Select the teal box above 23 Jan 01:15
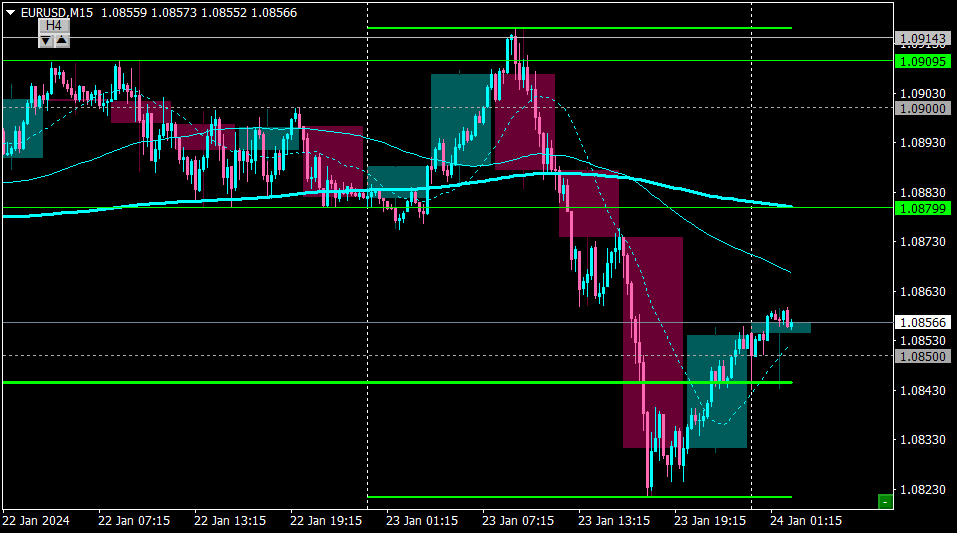 click(x=397, y=182)
